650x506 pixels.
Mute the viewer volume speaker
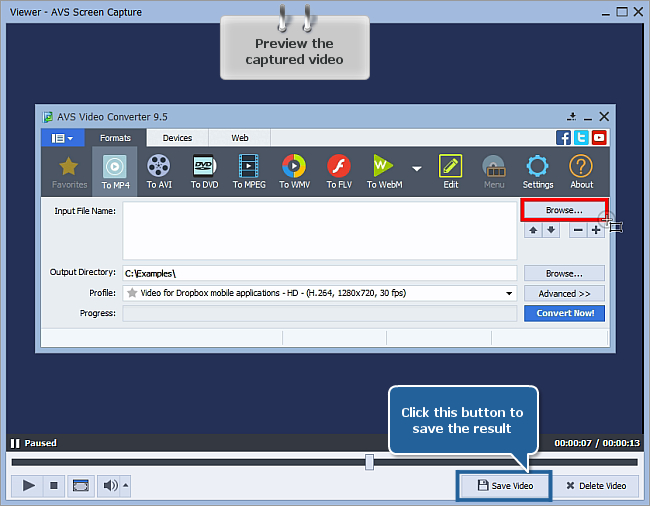(109, 485)
